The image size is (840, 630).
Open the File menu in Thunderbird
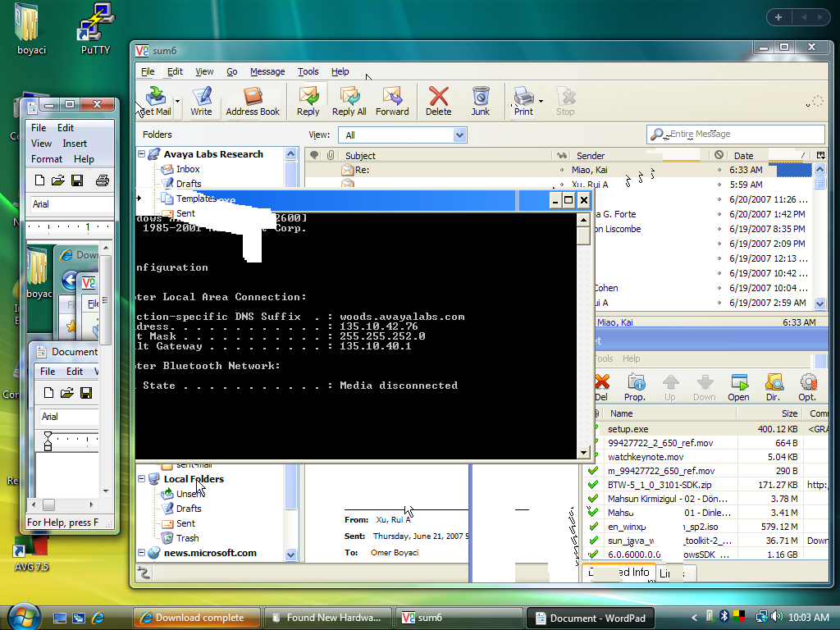148,71
